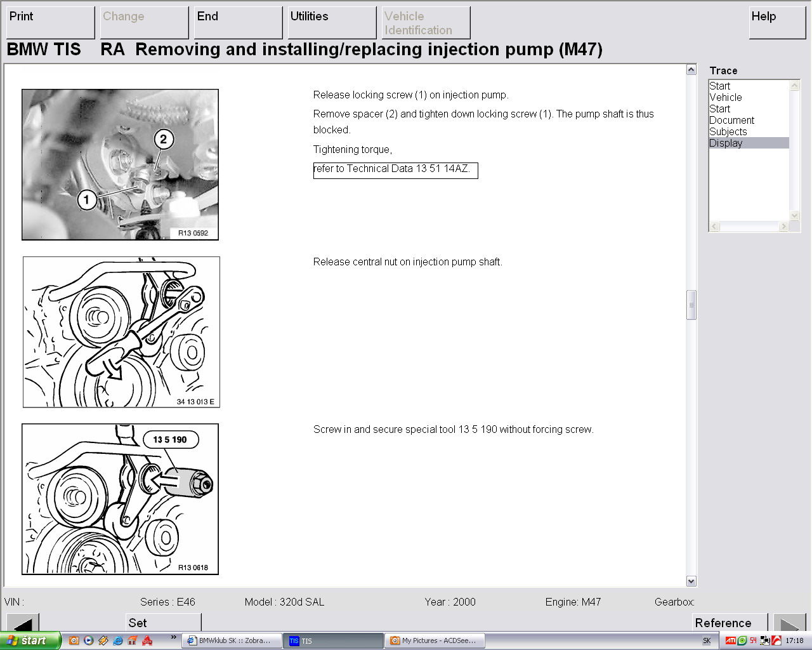Click the End button
The width and height of the screenshot is (812, 650).
238,22
